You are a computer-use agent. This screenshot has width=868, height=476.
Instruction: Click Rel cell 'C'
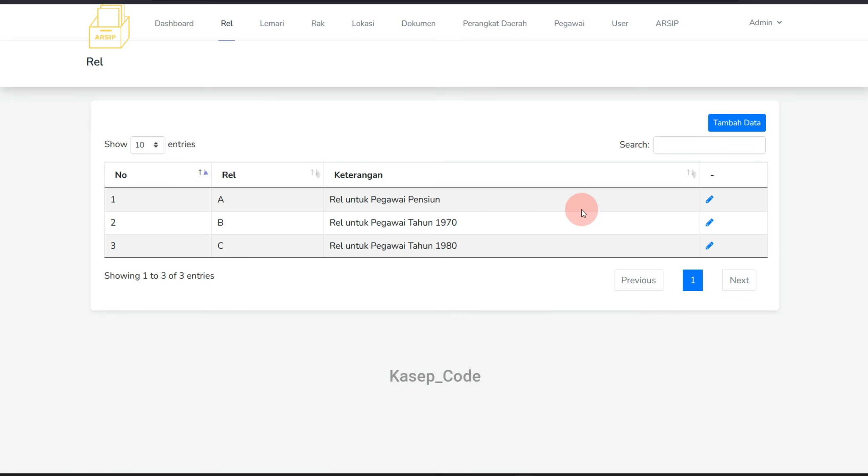coord(267,246)
